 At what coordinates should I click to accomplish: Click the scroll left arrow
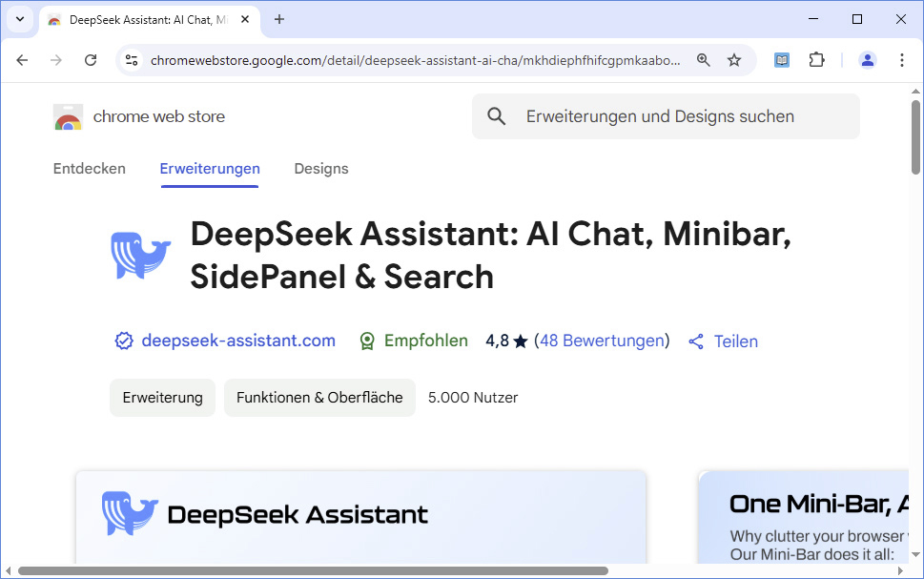pyautogui.click(x=9, y=570)
